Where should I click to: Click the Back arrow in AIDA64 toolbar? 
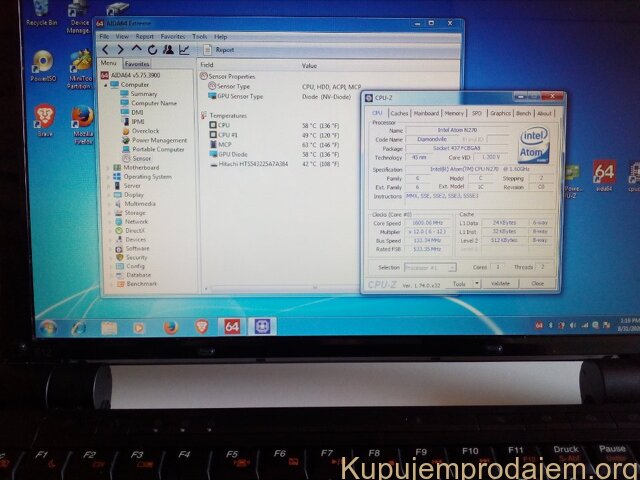pos(106,49)
